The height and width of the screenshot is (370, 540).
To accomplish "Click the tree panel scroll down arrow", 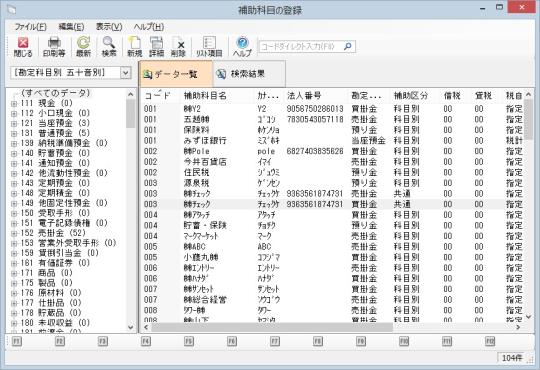I will [x=131, y=327].
